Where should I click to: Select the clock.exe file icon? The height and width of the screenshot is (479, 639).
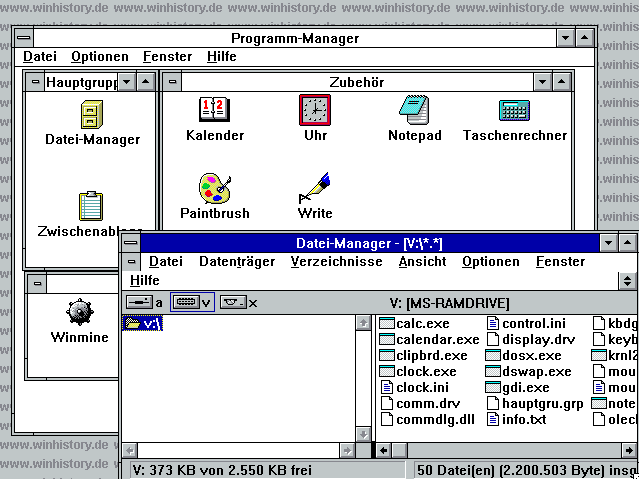(x=387, y=371)
